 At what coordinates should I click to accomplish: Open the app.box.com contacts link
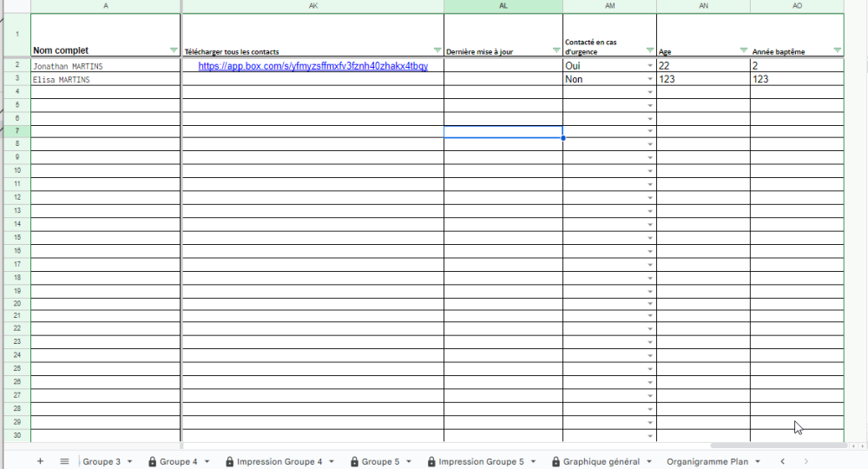point(312,66)
